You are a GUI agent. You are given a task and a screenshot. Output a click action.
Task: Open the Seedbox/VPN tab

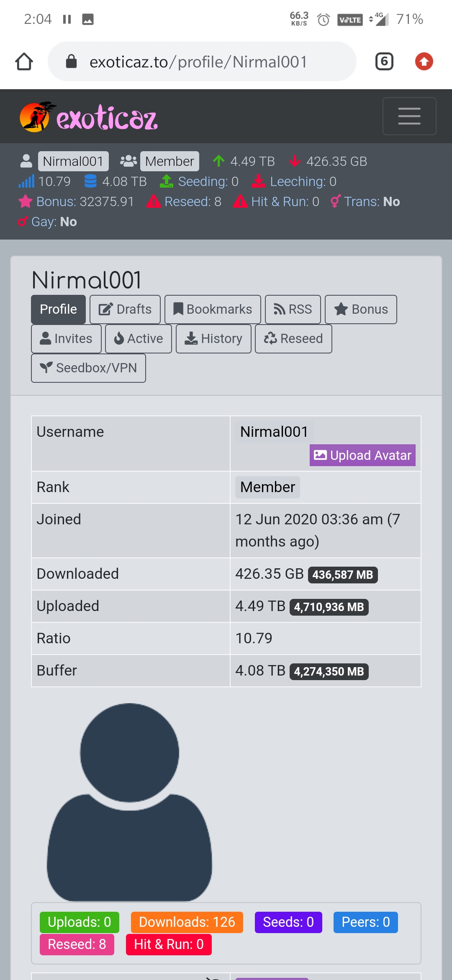point(88,368)
